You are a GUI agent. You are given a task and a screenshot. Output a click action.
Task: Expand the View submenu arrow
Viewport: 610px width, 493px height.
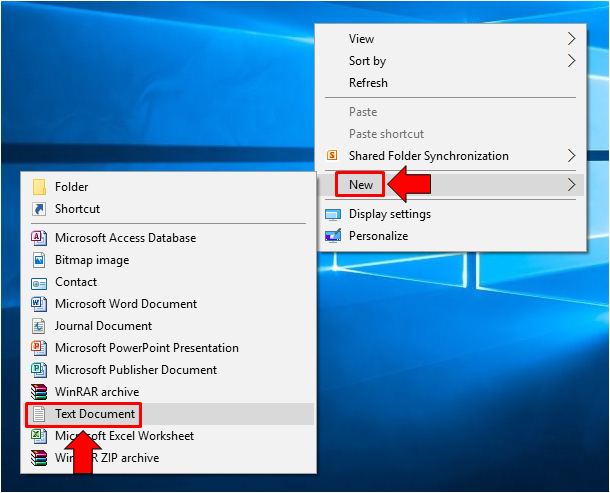pos(571,39)
